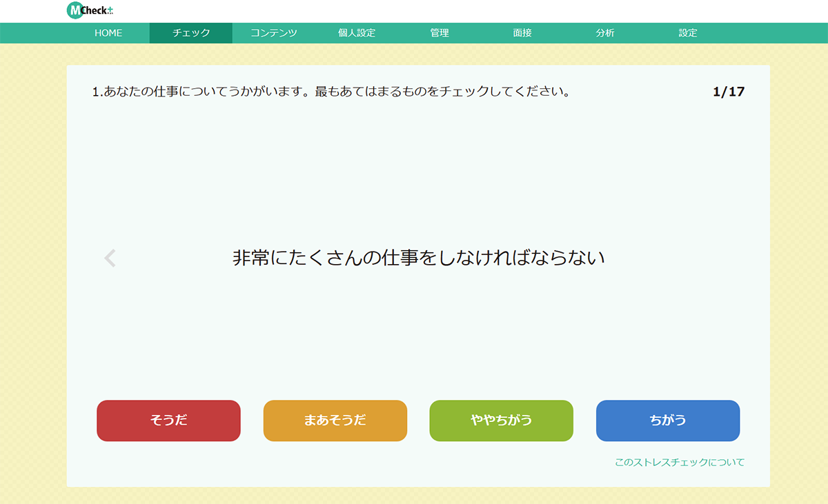The height and width of the screenshot is (504, 828).
Task: Switch to the HOME menu tab
Action: click(108, 32)
